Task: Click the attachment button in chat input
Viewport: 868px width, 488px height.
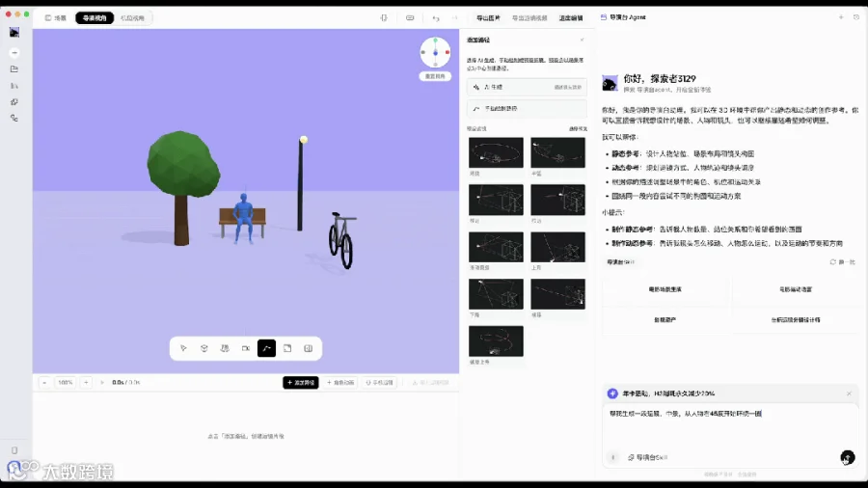Action: coord(612,457)
